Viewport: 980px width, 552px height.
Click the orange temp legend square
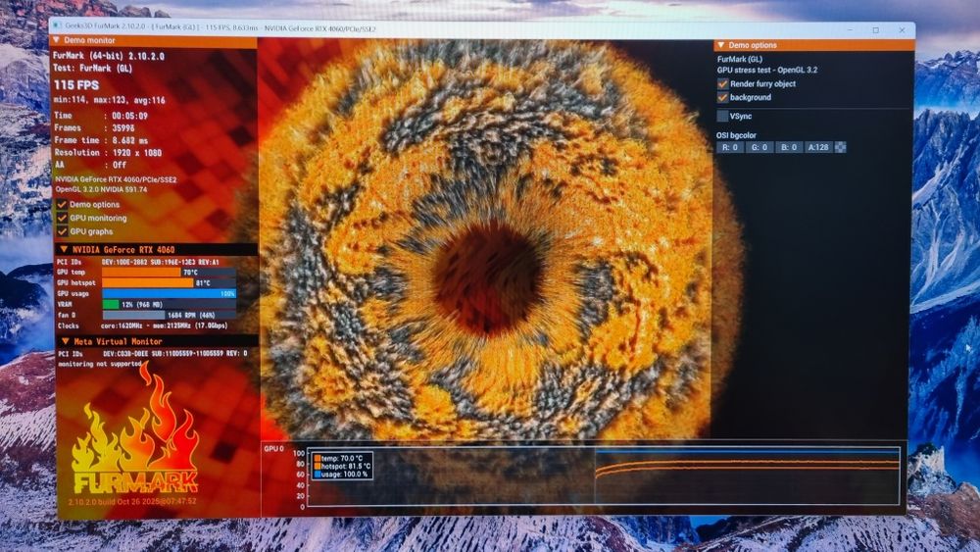point(318,458)
